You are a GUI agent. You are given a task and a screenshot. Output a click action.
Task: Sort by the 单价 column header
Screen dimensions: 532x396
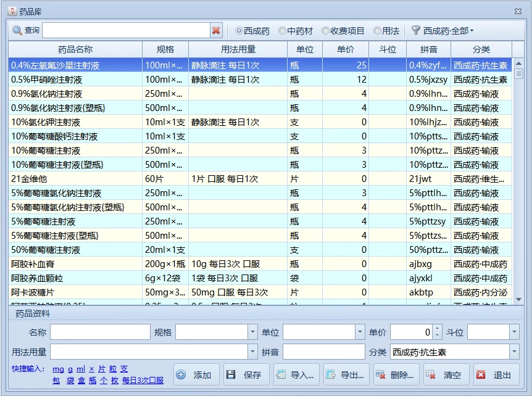(346, 49)
